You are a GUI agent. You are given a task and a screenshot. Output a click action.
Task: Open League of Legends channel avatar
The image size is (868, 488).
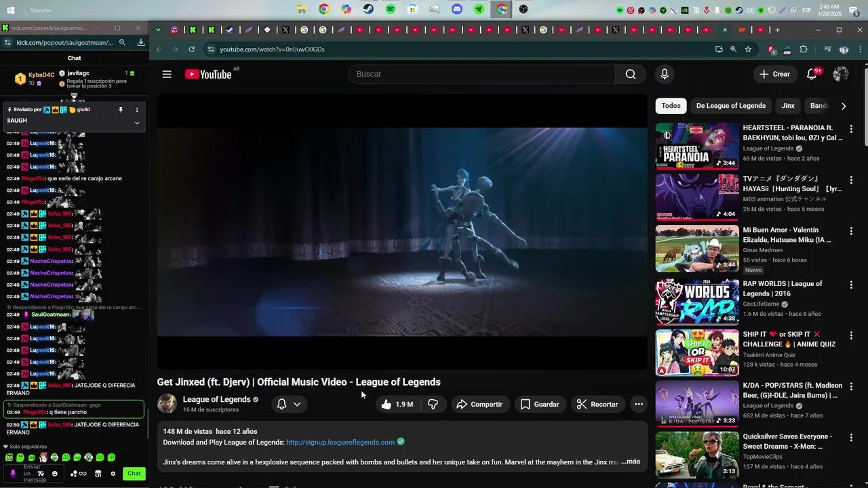[167, 404]
